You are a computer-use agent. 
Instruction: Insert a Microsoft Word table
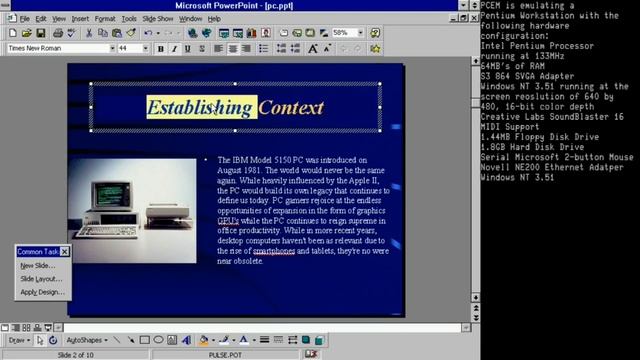click(x=224, y=33)
